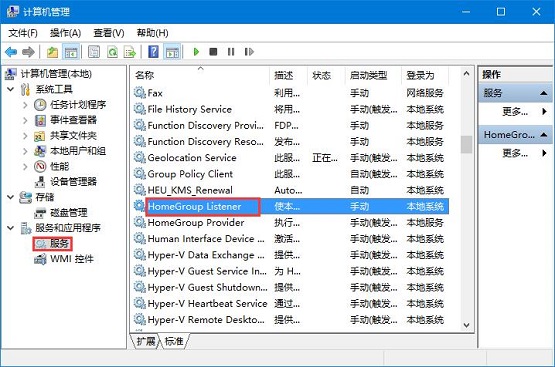This screenshot has height=367, width=555.
Task: Open the 操作(A) menu
Action: point(65,33)
